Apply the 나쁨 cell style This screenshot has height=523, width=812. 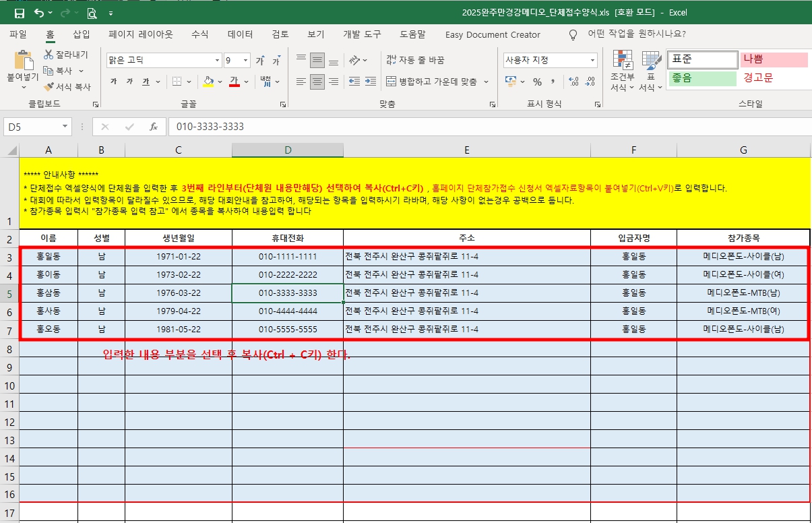pos(774,59)
